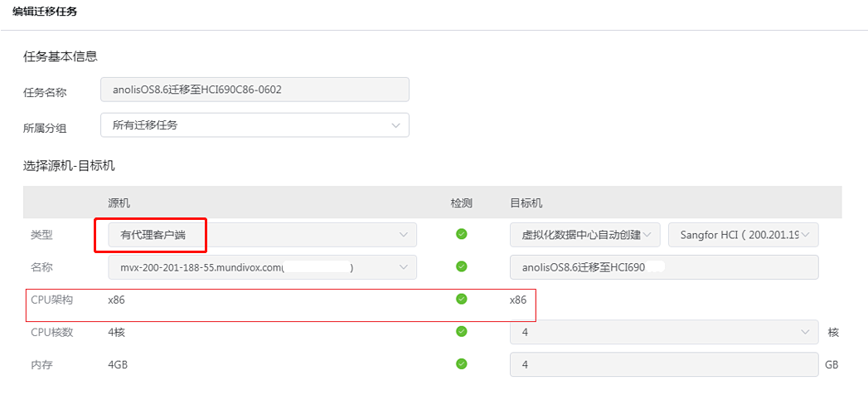Click the 目标机 column header
Viewport: 868px width, 400px height.
526,202
